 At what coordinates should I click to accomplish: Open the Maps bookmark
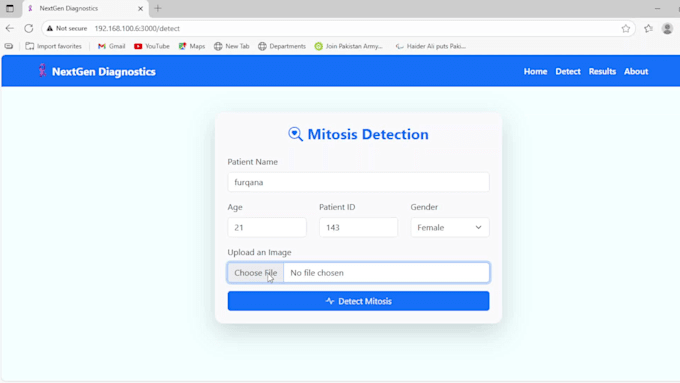tap(192, 46)
